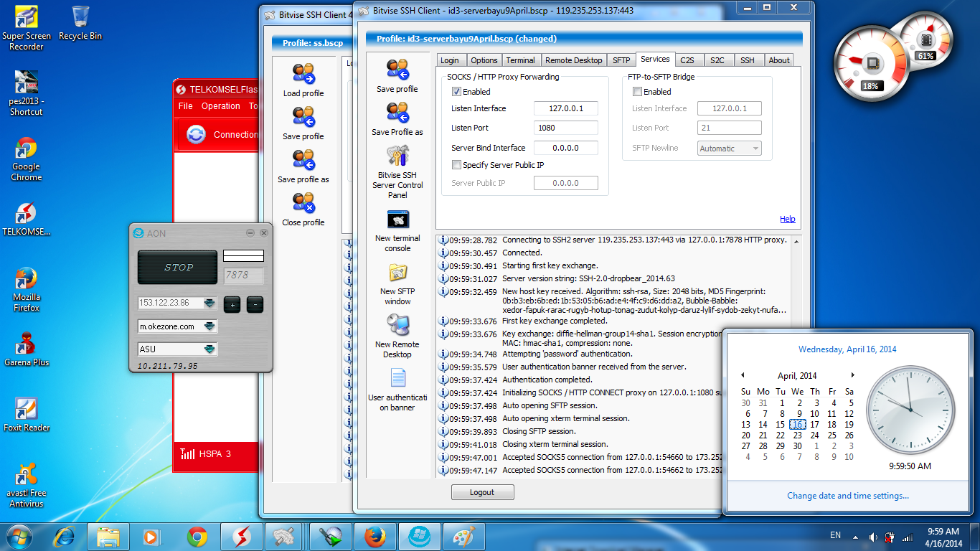Click Firefox icon in taskbar

click(374, 537)
